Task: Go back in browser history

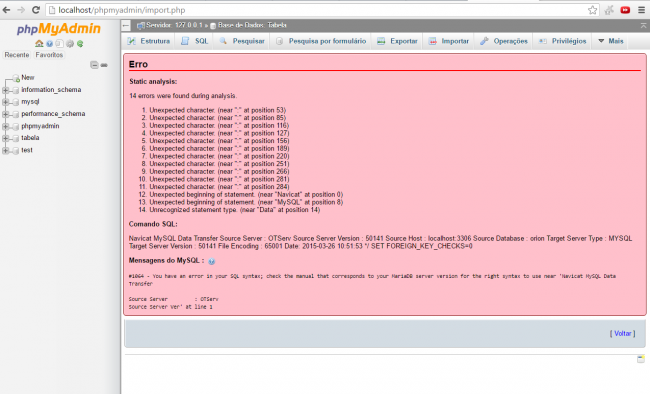Action: coord(6,10)
